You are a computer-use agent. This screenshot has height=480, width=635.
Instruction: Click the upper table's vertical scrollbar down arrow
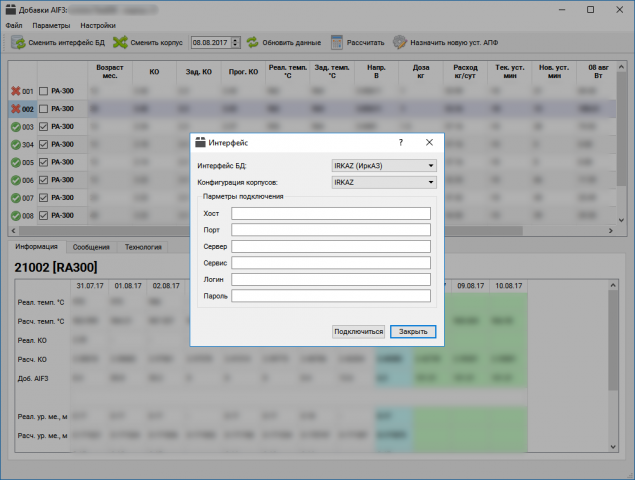point(621,220)
